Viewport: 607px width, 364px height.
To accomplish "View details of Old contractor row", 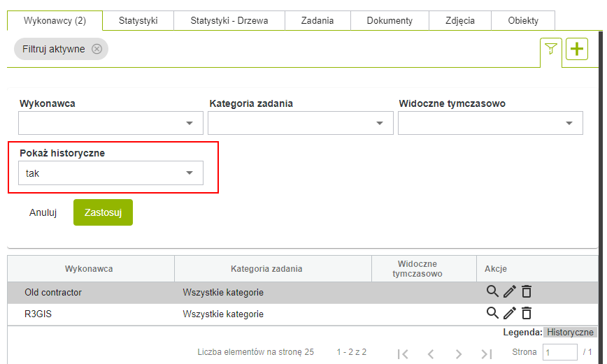I will pos(492,292).
